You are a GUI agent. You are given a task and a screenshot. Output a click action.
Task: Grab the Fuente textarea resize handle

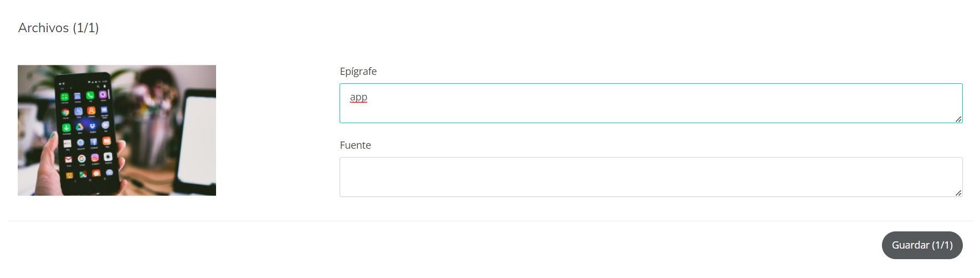[958, 193]
